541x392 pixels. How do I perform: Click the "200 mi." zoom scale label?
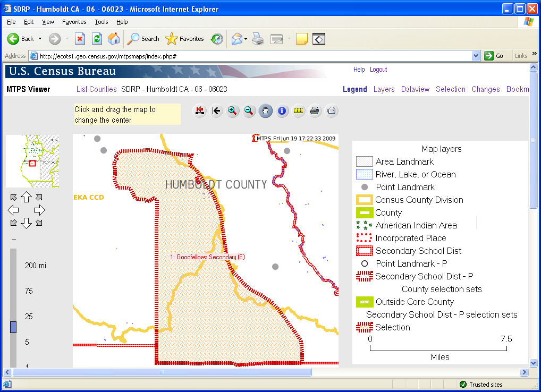pos(36,266)
